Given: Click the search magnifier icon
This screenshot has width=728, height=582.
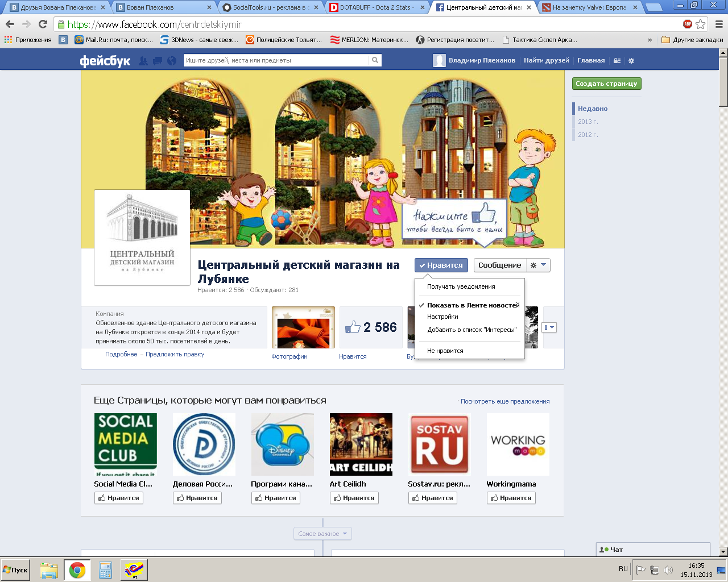Looking at the screenshot, I should 375,60.
